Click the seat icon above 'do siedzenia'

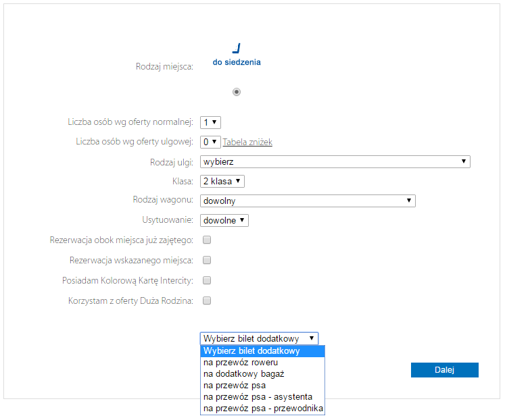[x=237, y=48]
